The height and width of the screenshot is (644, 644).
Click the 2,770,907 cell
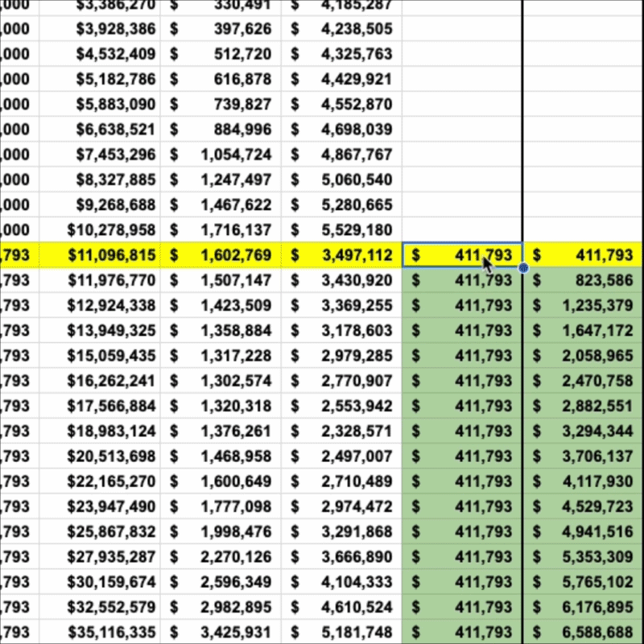(x=341, y=381)
